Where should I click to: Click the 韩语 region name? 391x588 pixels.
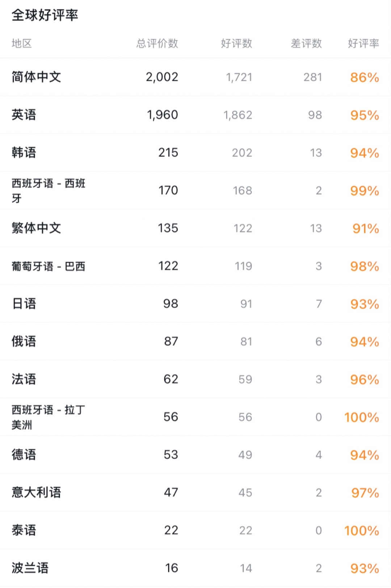(x=24, y=152)
